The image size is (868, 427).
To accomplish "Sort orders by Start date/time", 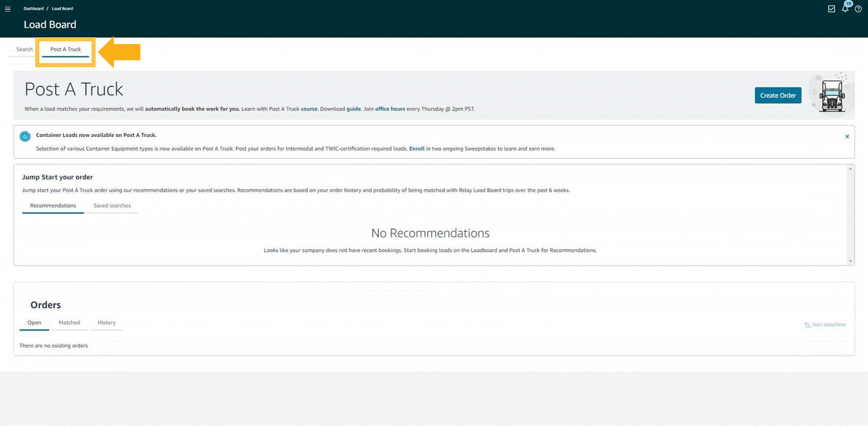I will point(825,325).
